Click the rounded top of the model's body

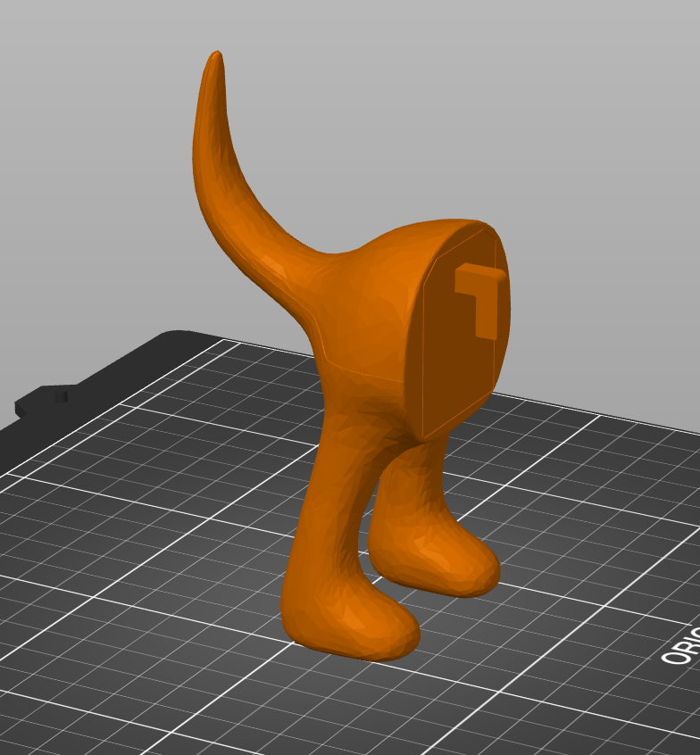pyautogui.click(x=420, y=234)
